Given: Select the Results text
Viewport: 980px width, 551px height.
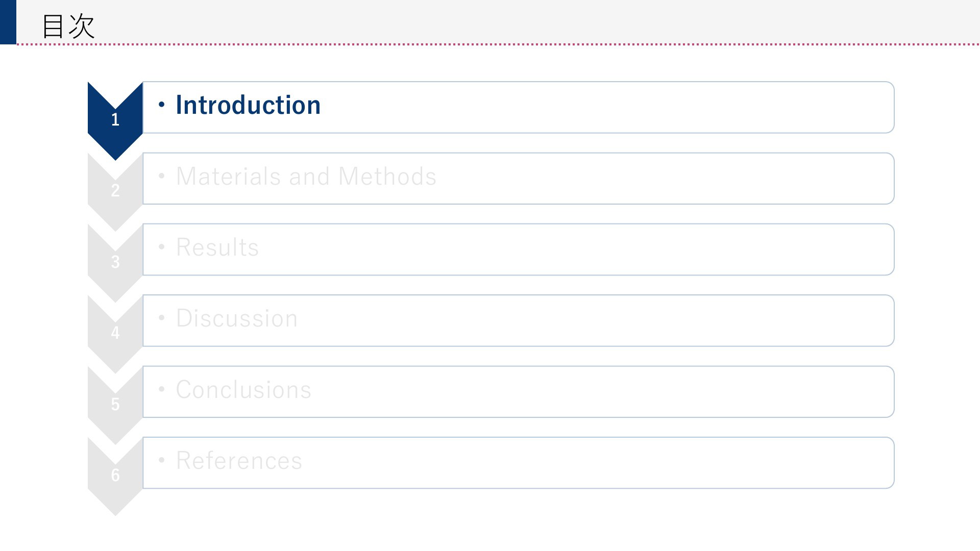Looking at the screenshot, I should tap(217, 247).
